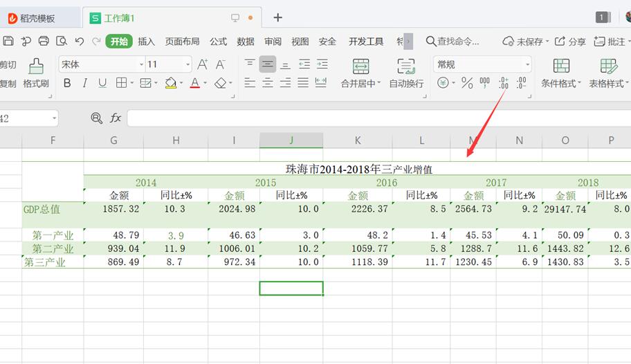This screenshot has width=631, height=364.
Task: Expand the font color dropdown arrow
Action: pos(205,83)
